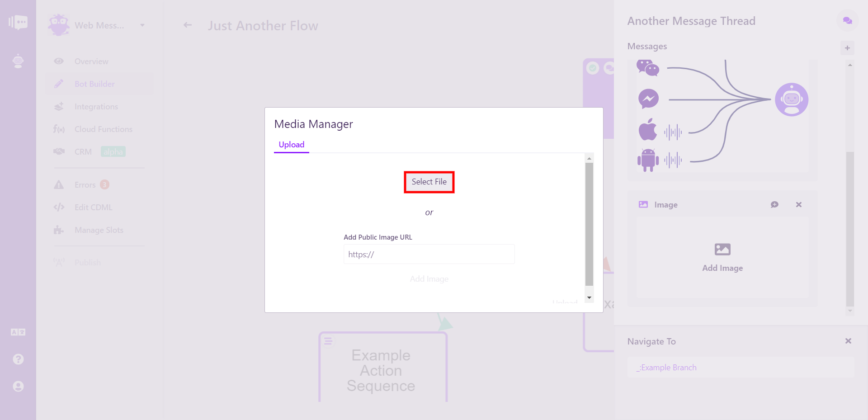Click the Publish broadcast icon
This screenshot has width=868, height=420.
point(59,263)
